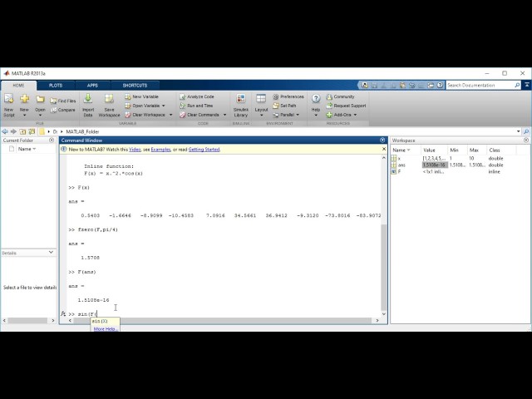Click the fx function browser icon
The image size is (532, 399).
[x=63, y=314]
